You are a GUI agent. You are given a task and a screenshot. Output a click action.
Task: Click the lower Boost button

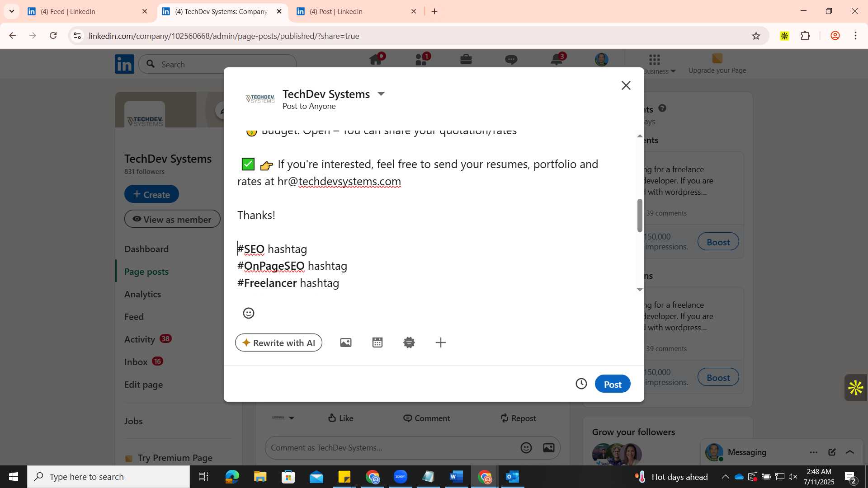click(x=718, y=377)
